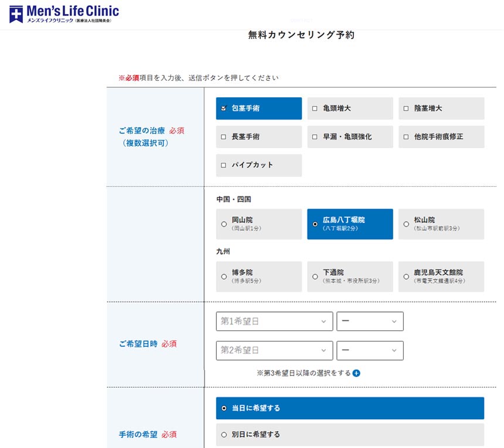The image size is (504, 448).
Task: Expand the time dropdown beside 第2希望日
Action: [x=370, y=350]
